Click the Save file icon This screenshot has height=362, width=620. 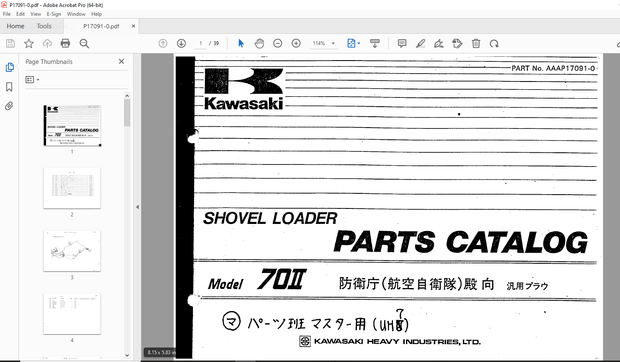(10, 43)
